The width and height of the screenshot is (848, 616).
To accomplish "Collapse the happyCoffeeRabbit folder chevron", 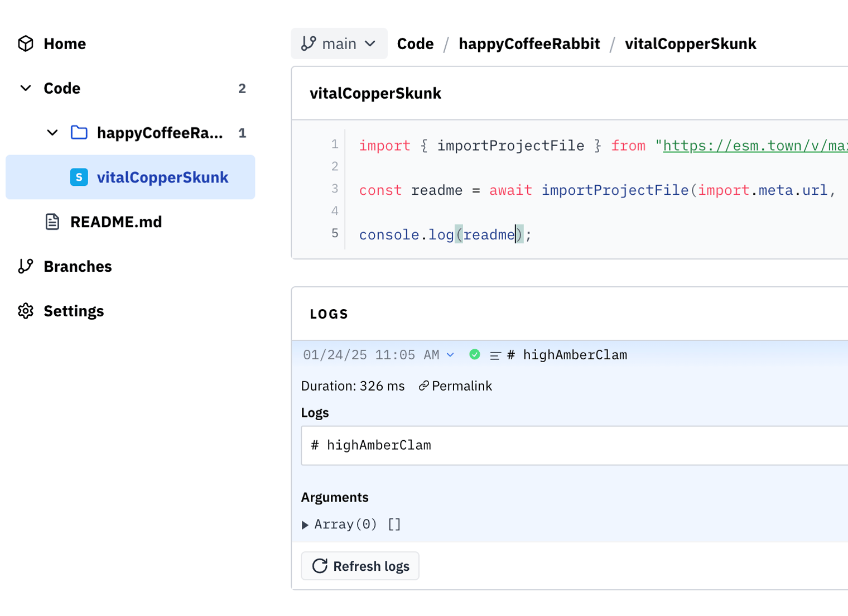I will click(x=52, y=133).
